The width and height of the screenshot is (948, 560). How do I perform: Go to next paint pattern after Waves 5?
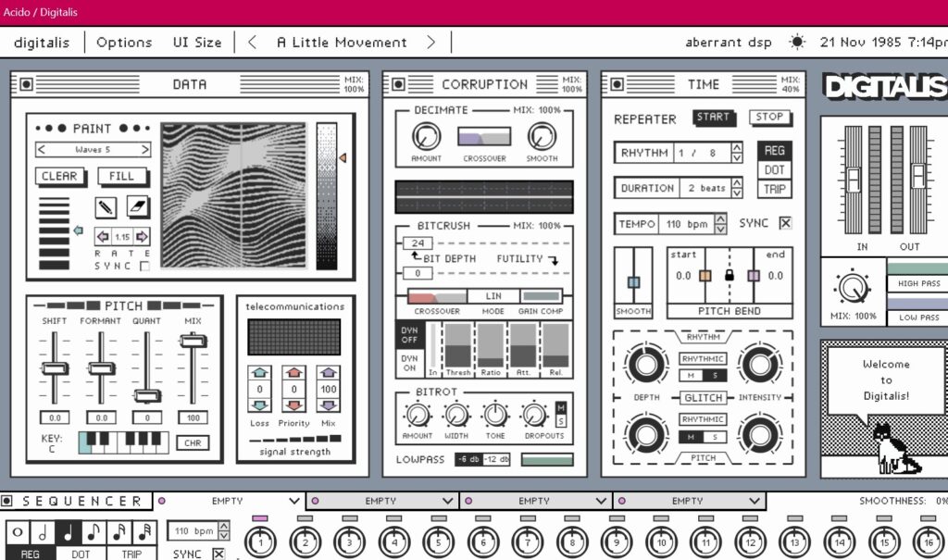pyautogui.click(x=145, y=149)
